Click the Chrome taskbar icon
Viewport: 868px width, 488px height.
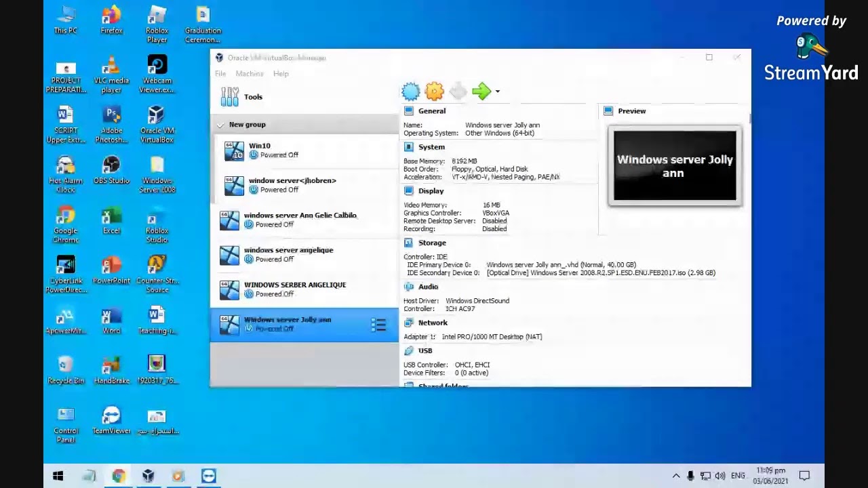(x=119, y=476)
